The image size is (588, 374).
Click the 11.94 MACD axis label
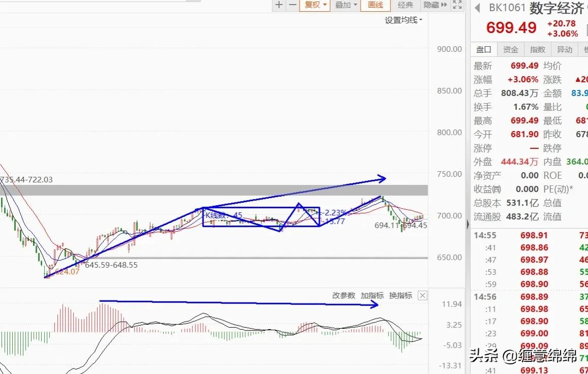(x=452, y=304)
